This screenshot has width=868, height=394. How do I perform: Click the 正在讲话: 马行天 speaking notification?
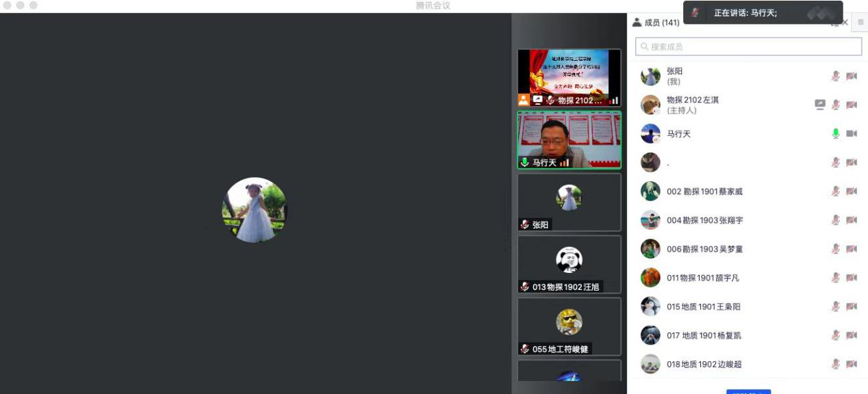click(746, 13)
